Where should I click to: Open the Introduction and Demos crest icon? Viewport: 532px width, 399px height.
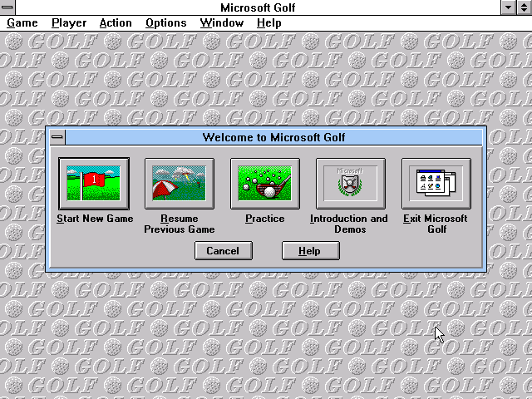coord(350,183)
